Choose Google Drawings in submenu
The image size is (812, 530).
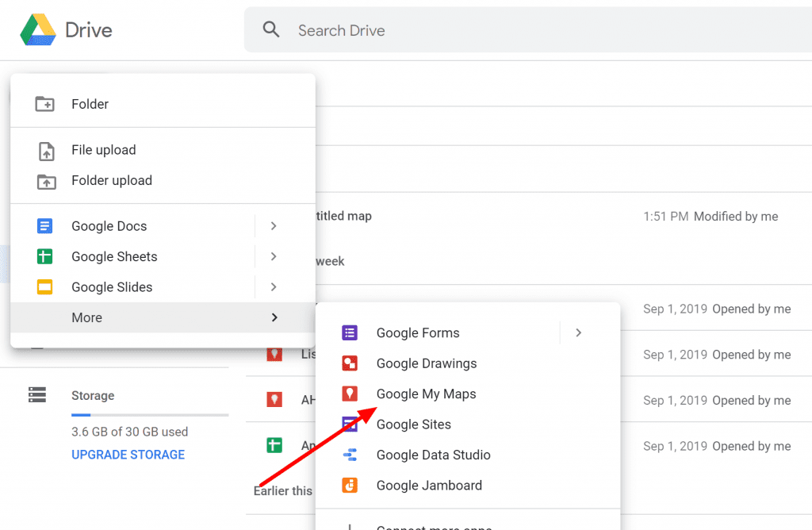pos(468,363)
